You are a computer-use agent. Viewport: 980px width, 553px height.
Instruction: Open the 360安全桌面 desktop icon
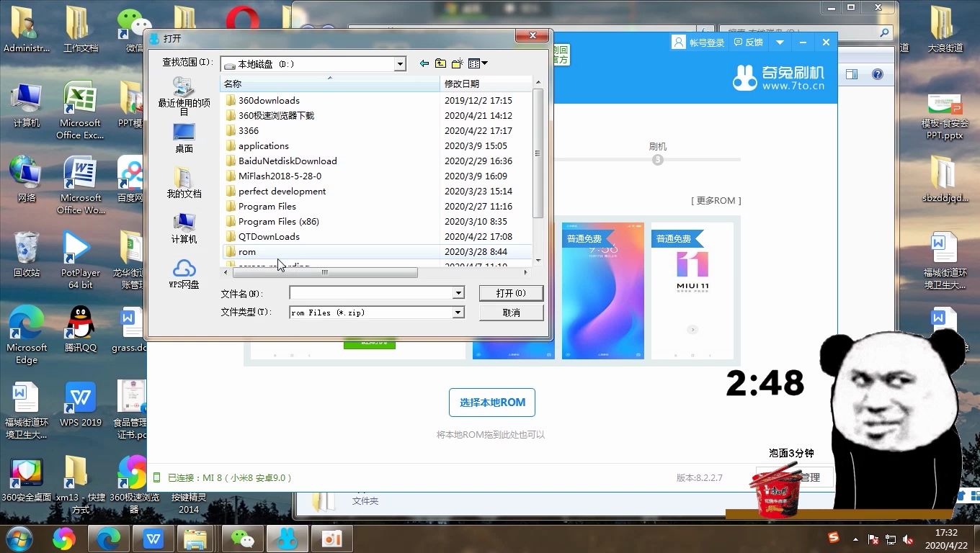click(27, 479)
